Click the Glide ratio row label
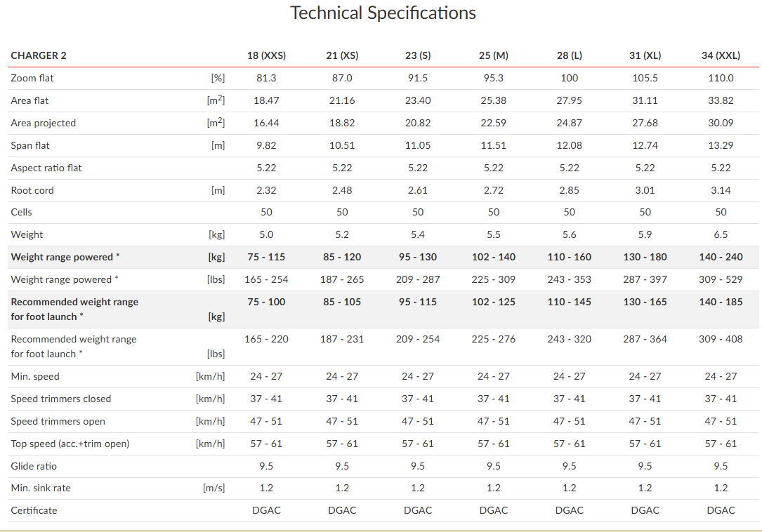Image resolution: width=762 pixels, height=532 pixels. pos(34,466)
